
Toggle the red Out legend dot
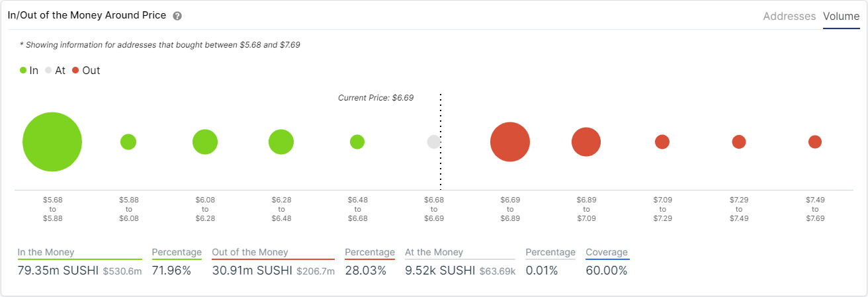75,70
